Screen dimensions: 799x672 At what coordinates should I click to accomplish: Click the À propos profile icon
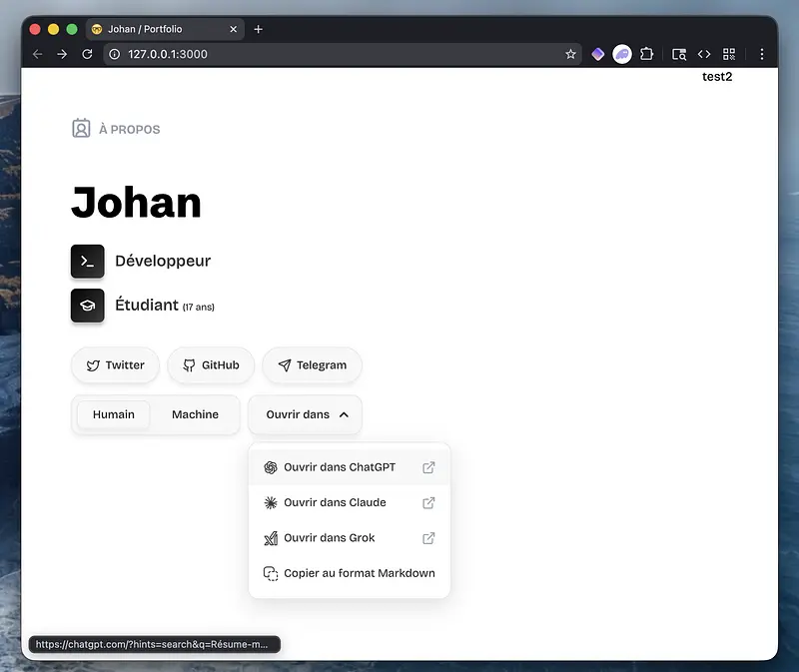pos(81,129)
